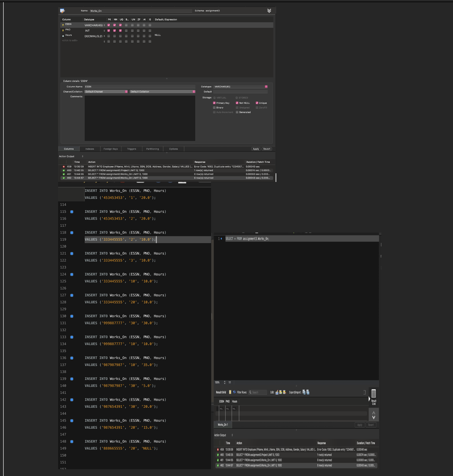Click the insert new row grid icon
This screenshot has width=453, height=476.
(x=281, y=392)
